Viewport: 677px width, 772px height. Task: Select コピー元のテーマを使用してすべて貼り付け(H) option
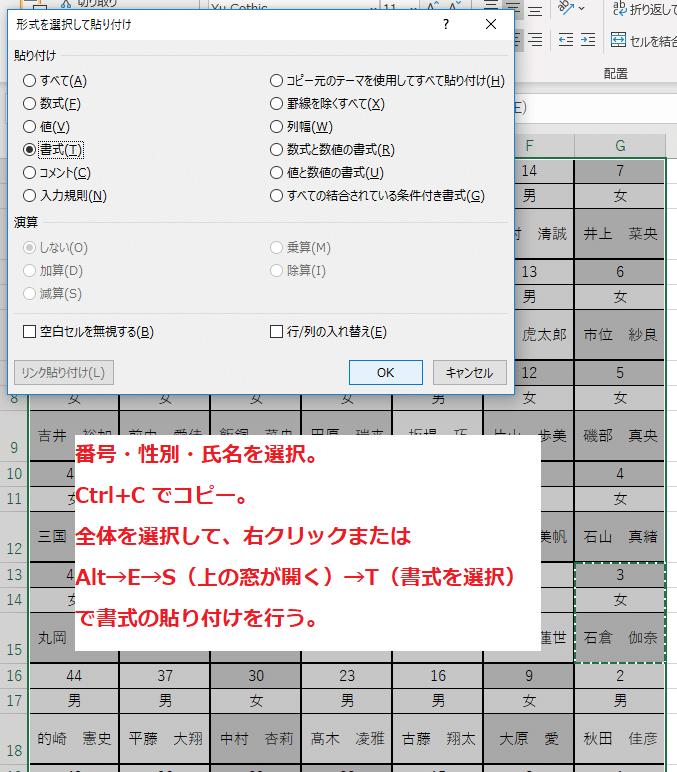coord(387,81)
